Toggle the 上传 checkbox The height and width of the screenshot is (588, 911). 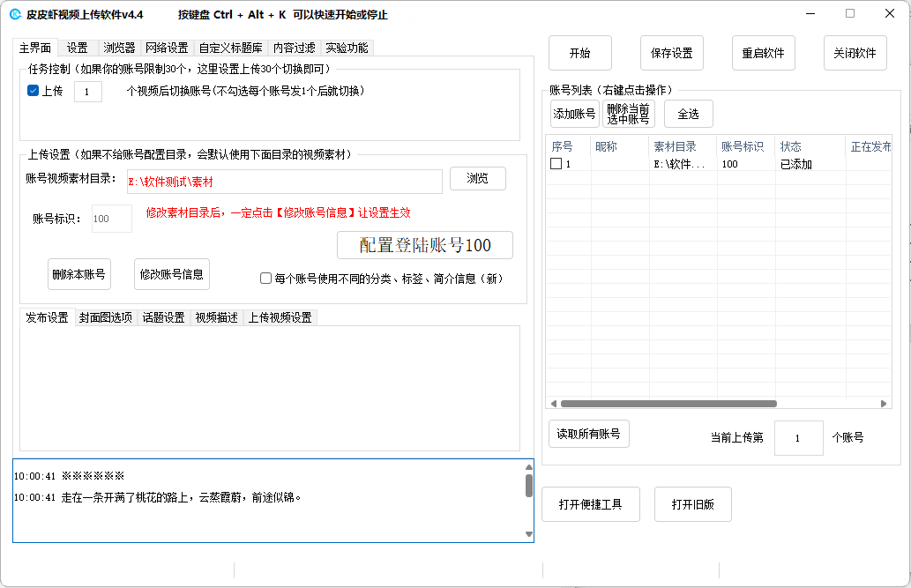coord(34,91)
